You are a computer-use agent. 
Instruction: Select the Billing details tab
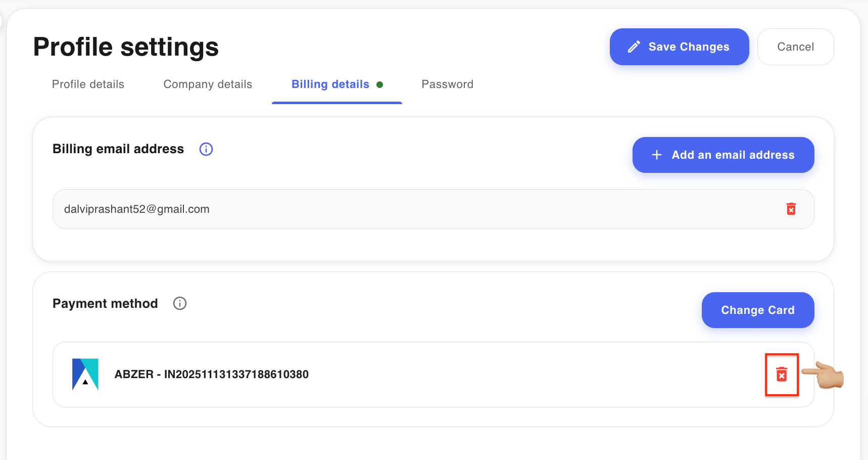tap(330, 84)
